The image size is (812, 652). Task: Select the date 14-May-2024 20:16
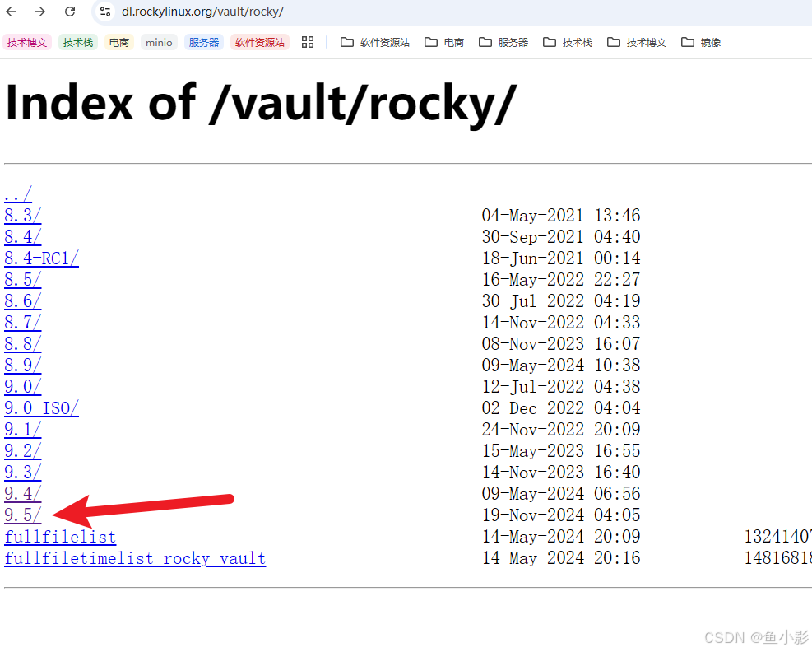(561, 558)
